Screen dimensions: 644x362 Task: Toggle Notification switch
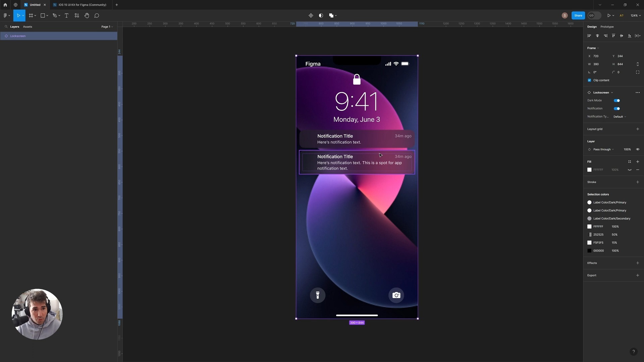(x=617, y=109)
